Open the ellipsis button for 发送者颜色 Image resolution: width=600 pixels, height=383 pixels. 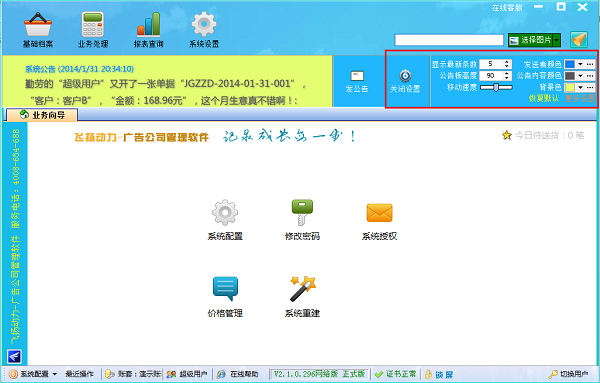(x=590, y=64)
